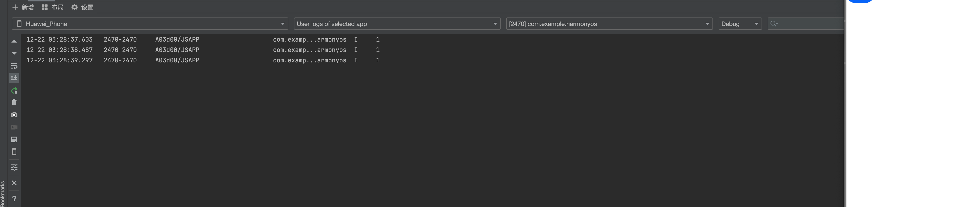
Task: Click the scroll-down arrow icon in log sidebar
Action: 14,53
